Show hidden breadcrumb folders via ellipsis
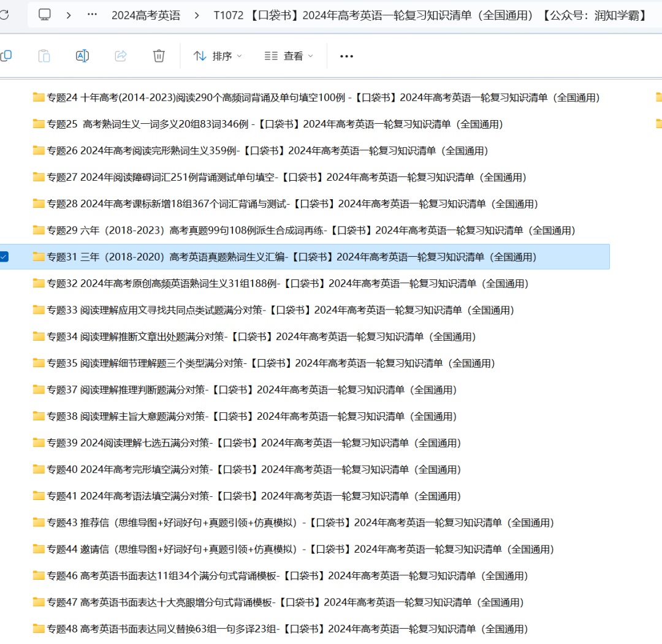Screen dimensions: 662x644 coord(92,15)
